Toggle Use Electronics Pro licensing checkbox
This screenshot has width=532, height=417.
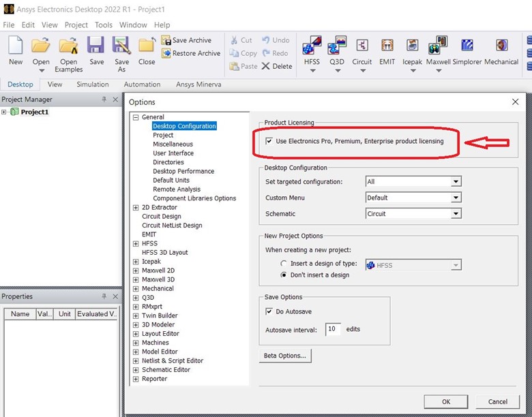(x=269, y=141)
